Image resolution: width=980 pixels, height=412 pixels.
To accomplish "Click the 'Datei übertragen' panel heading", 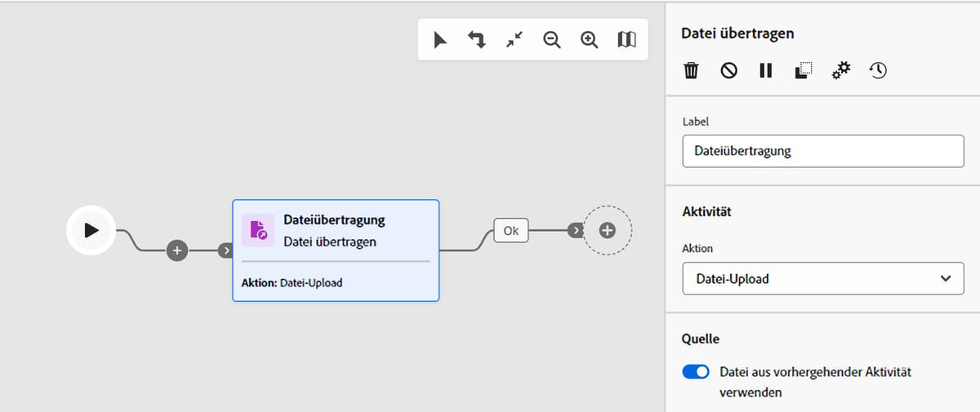I will coord(738,33).
